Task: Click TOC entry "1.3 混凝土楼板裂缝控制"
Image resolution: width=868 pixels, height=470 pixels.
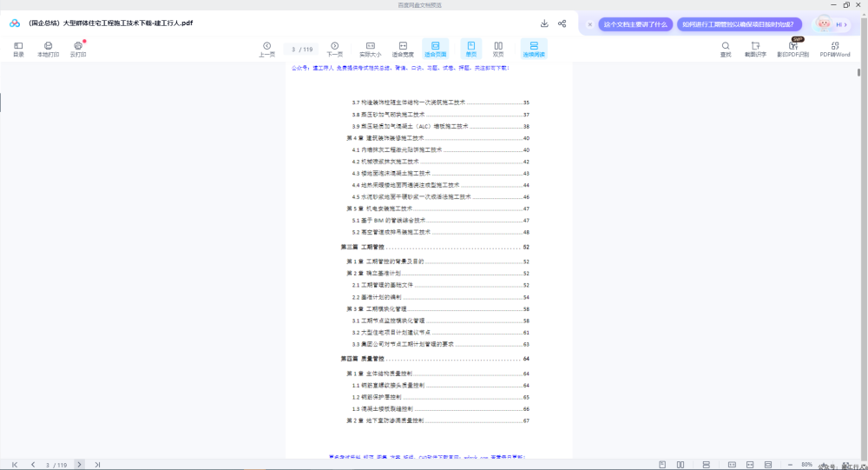Action: click(441, 409)
